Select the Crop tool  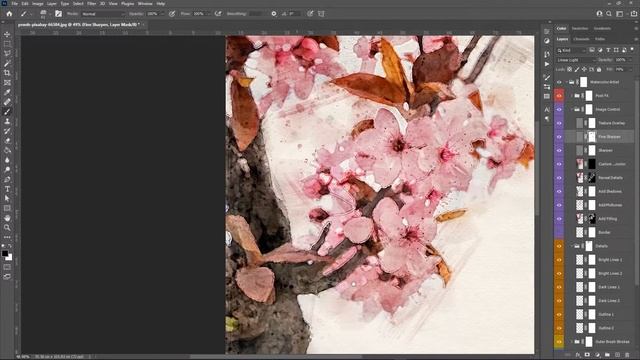coord(7,73)
